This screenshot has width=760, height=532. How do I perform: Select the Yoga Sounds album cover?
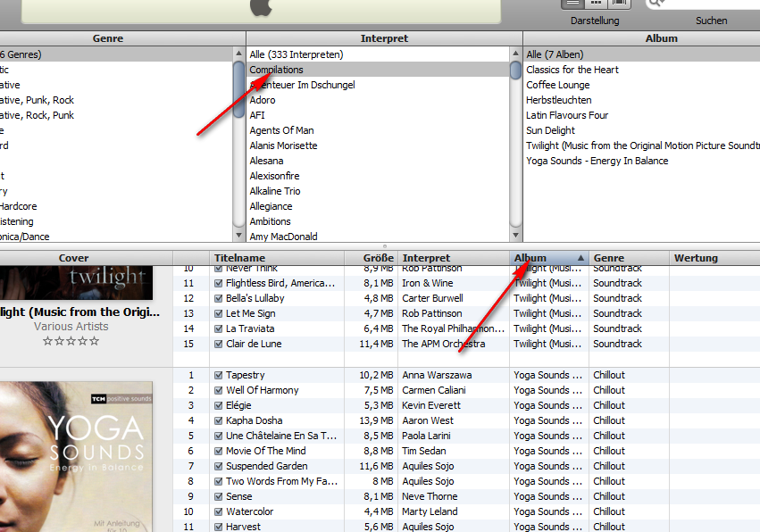(76, 456)
